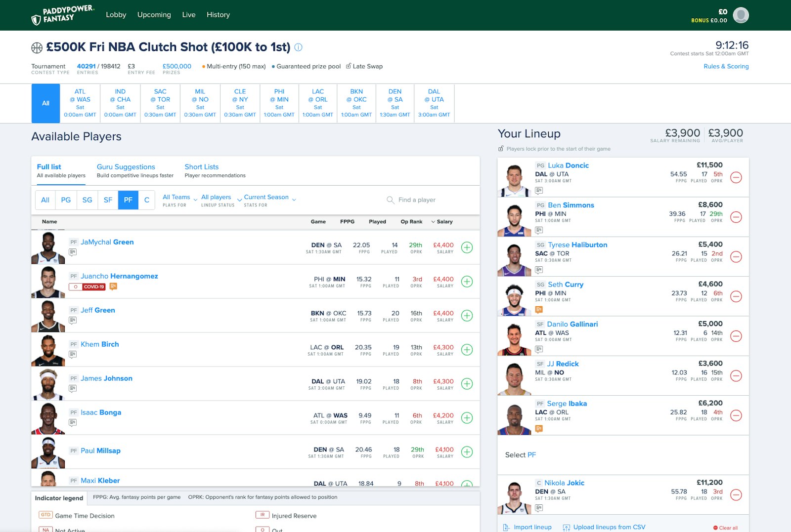791x532 pixels.
Task: Click contest info icon beside title
Action: pos(299,47)
